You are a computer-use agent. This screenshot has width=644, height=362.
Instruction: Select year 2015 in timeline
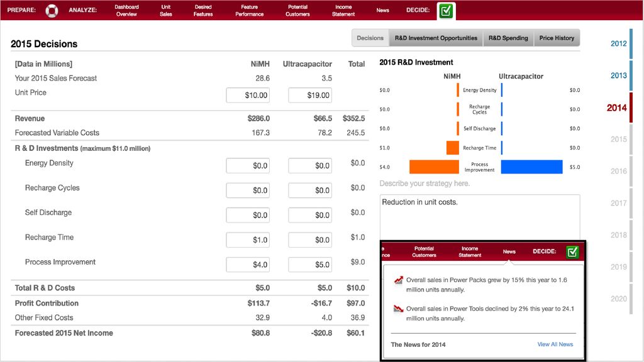(619, 139)
